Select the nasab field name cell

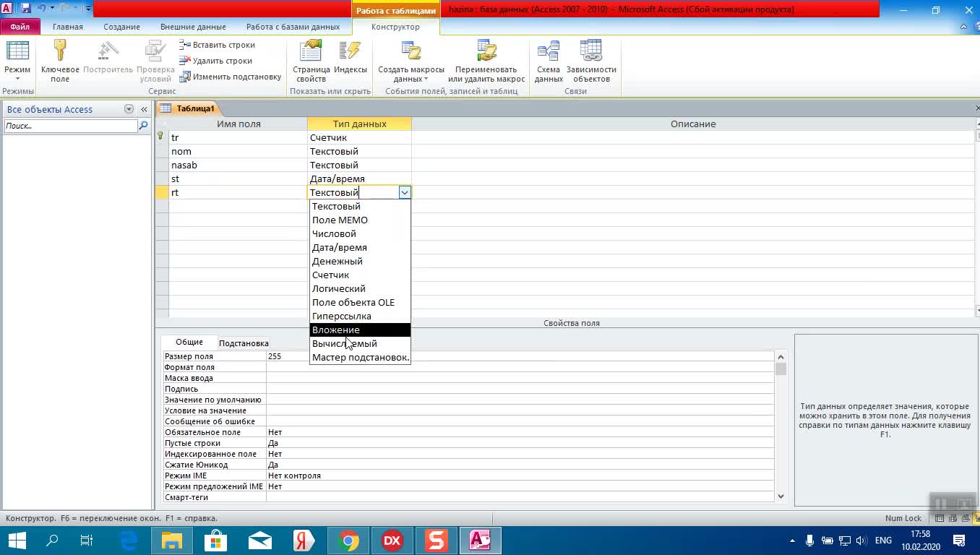point(238,165)
